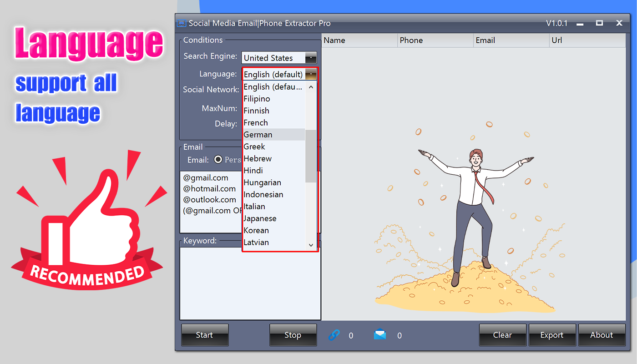The image size is (637, 364).
Task: Select Japanese in the language list
Action: pyautogui.click(x=273, y=218)
